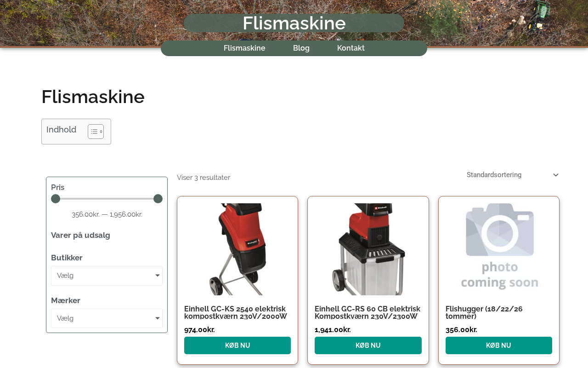
Task: Buy the Einhell GC-RS 60 CB with KØB NU
Action: (368, 345)
